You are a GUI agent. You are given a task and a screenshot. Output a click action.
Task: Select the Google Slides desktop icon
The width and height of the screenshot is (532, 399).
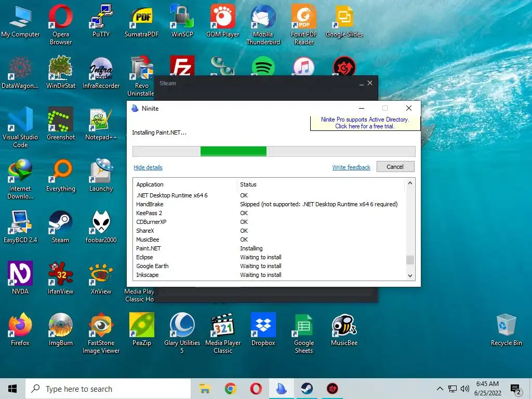pyautogui.click(x=344, y=21)
